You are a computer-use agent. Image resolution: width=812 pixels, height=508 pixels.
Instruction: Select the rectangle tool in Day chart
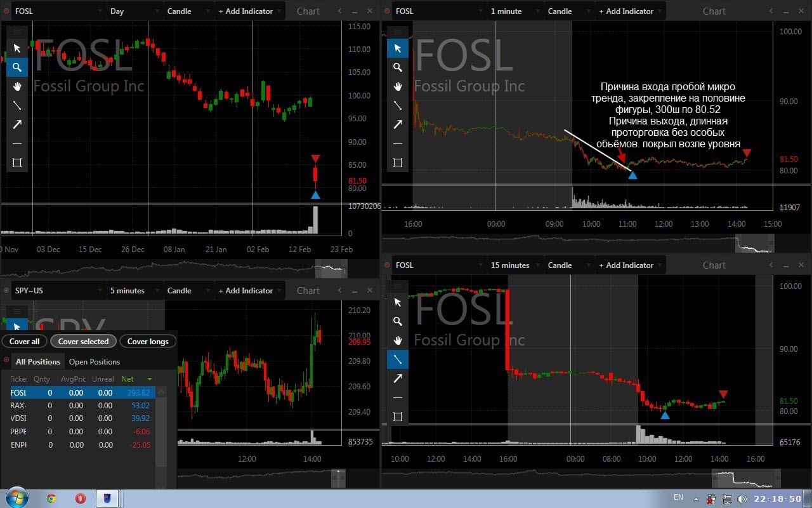17,163
